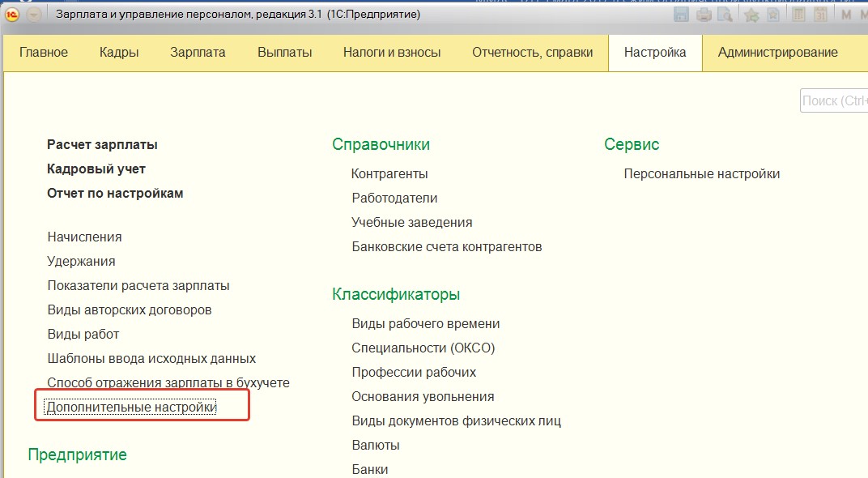
Task: Open Показатели расчета зарплаты
Action: 138,286
